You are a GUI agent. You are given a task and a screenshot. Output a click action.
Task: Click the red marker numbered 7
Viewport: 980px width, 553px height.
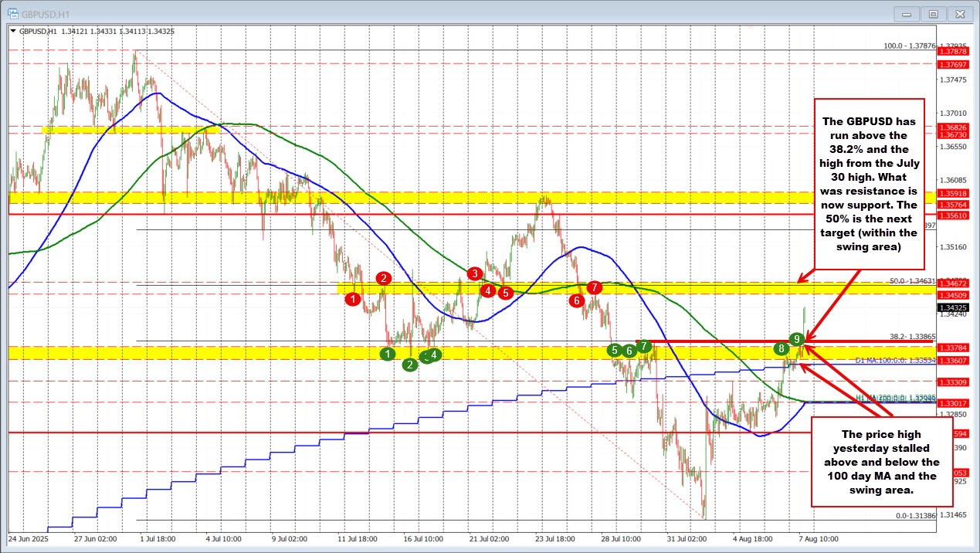(594, 287)
